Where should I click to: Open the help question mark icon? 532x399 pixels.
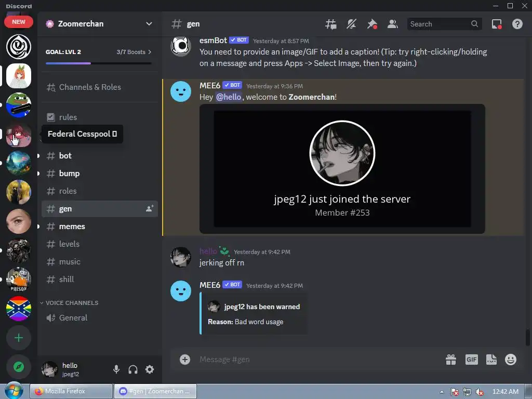517,24
